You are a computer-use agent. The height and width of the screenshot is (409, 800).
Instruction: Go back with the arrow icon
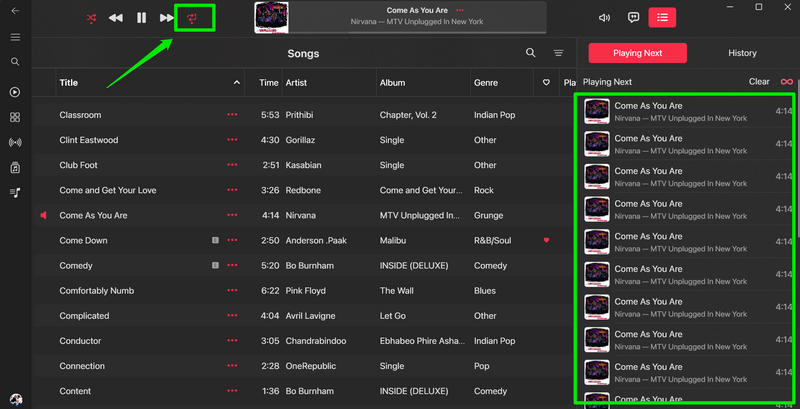(x=15, y=11)
